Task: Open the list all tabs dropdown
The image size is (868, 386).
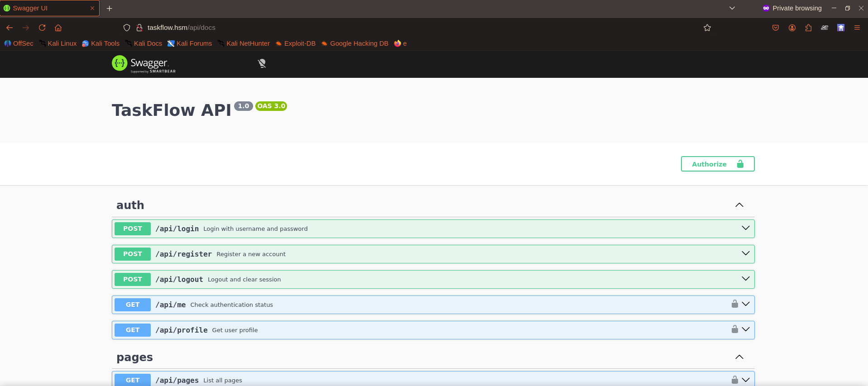Action: 732,8
